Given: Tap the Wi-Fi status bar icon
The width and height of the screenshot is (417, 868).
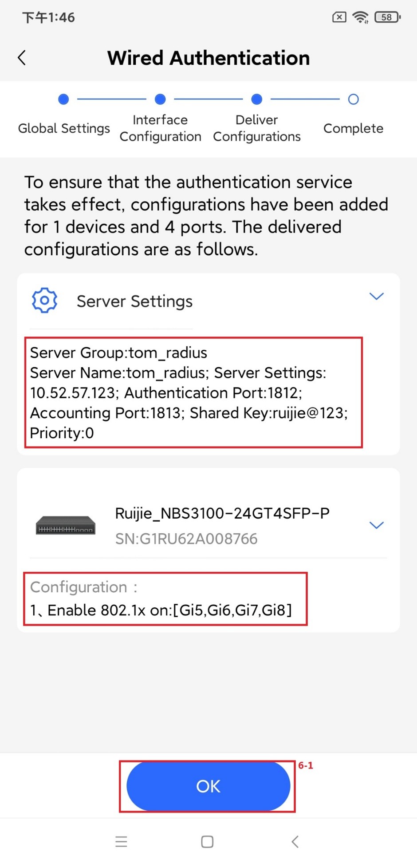Looking at the screenshot, I should (360, 17).
